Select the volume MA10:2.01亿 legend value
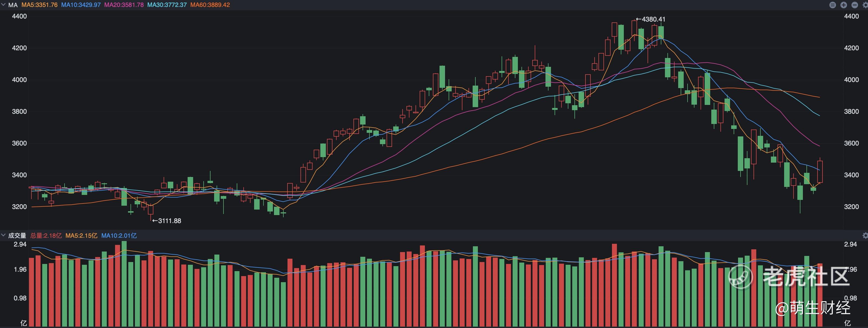The width and height of the screenshot is (868, 328). coord(119,236)
